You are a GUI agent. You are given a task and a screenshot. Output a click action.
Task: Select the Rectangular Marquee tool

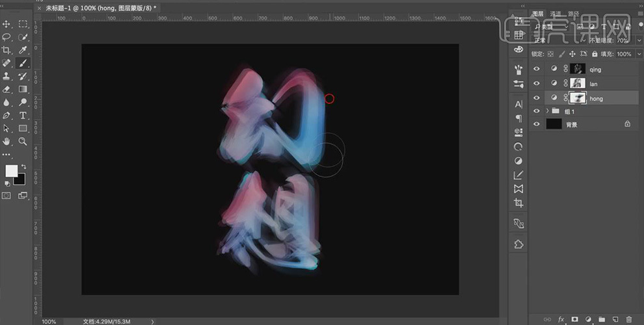[x=23, y=24]
